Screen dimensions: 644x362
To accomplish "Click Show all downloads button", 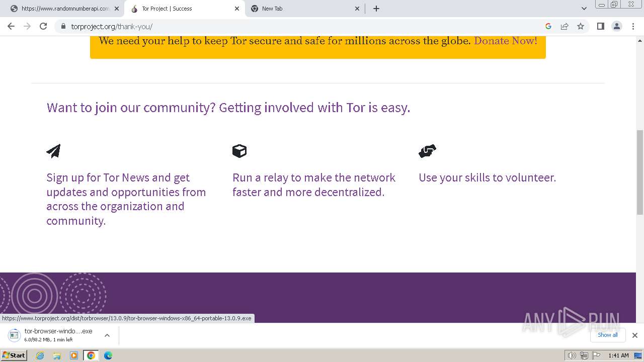I will [x=607, y=335].
